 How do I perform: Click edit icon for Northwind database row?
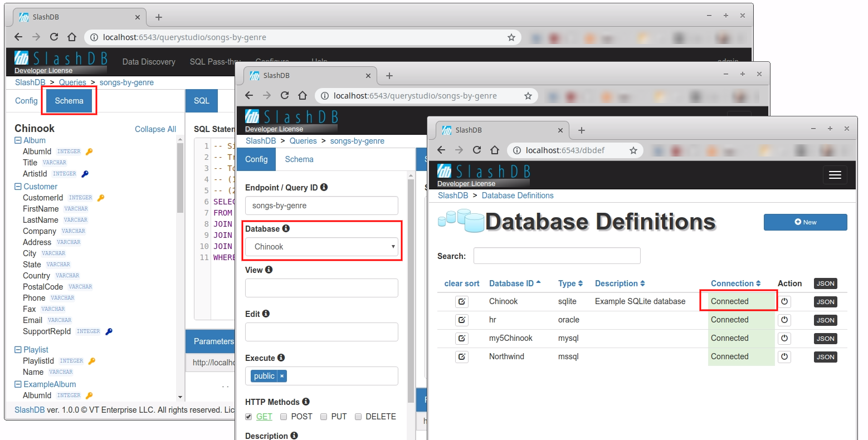tap(462, 357)
